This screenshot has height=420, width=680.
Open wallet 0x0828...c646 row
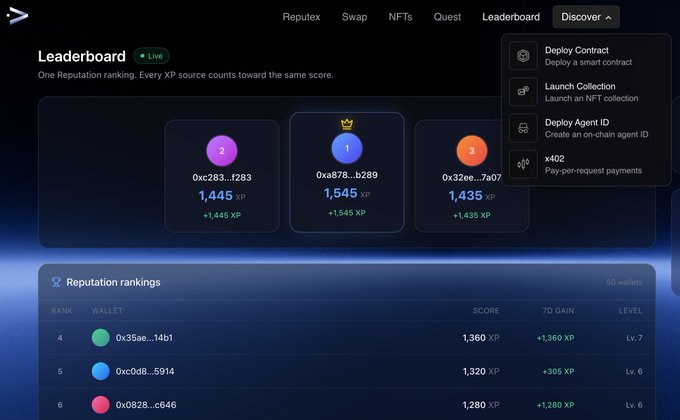347,404
